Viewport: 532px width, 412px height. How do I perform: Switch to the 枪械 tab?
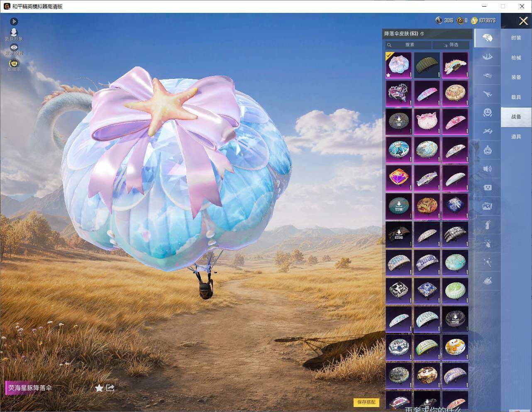click(x=516, y=58)
